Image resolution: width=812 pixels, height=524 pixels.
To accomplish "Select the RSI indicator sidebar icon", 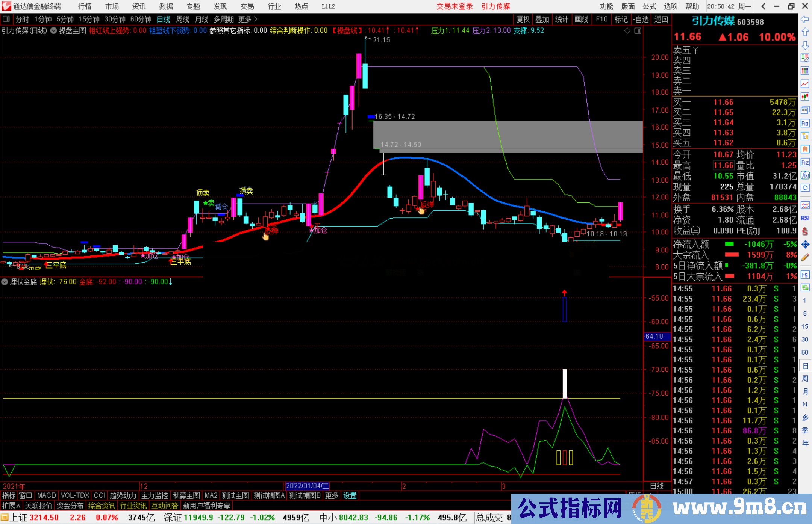I will pos(805,218).
